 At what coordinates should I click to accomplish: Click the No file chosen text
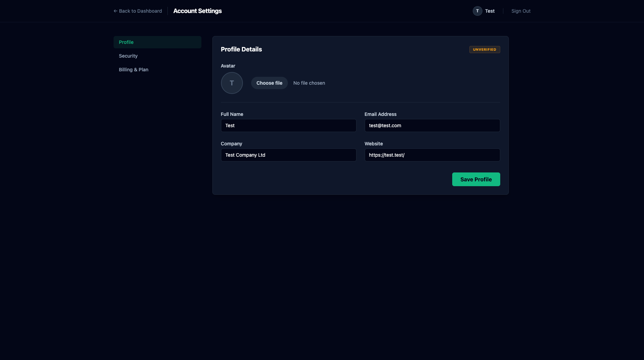coord(309,83)
